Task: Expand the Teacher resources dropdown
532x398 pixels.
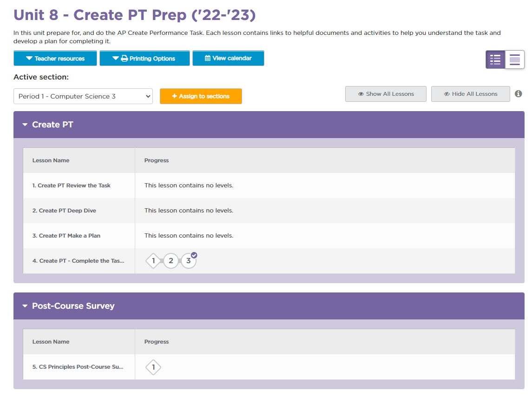Action: point(55,59)
